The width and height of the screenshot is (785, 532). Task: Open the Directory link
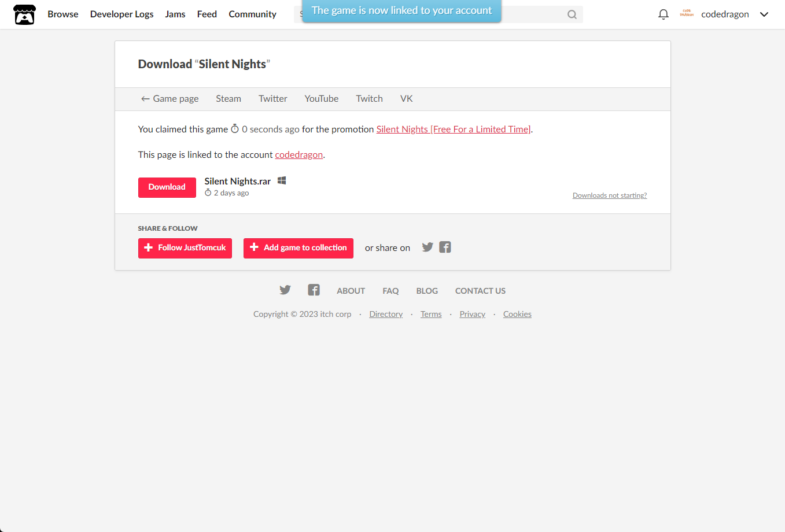coord(386,315)
